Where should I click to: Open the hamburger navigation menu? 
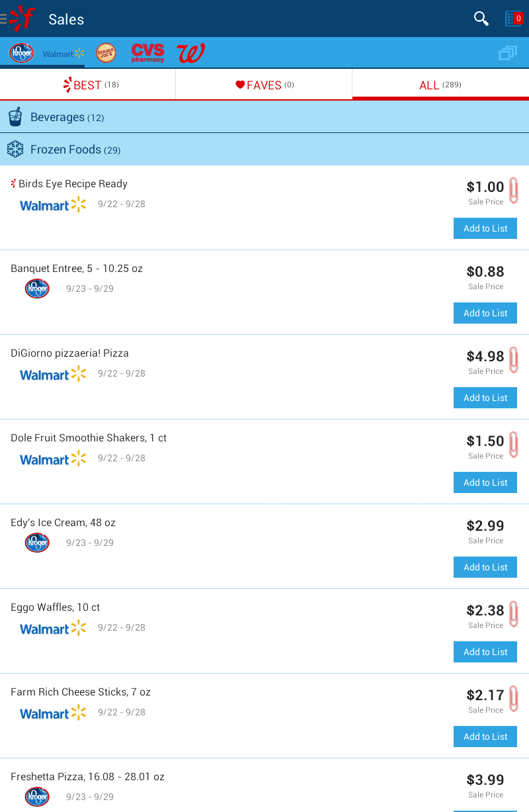[x=4, y=19]
